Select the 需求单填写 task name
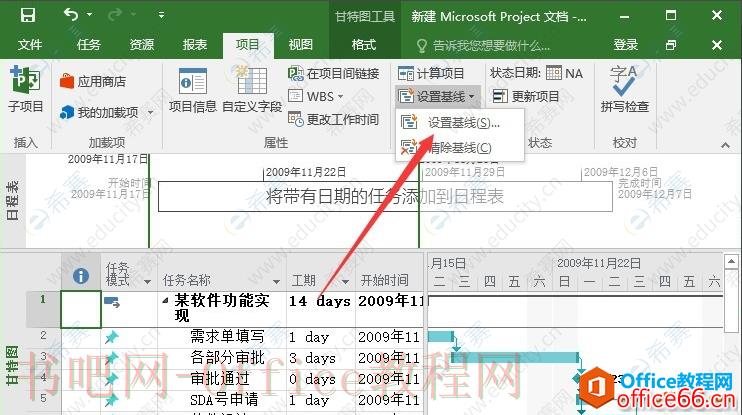Image resolution: width=742 pixels, height=415 pixels. 227,336
